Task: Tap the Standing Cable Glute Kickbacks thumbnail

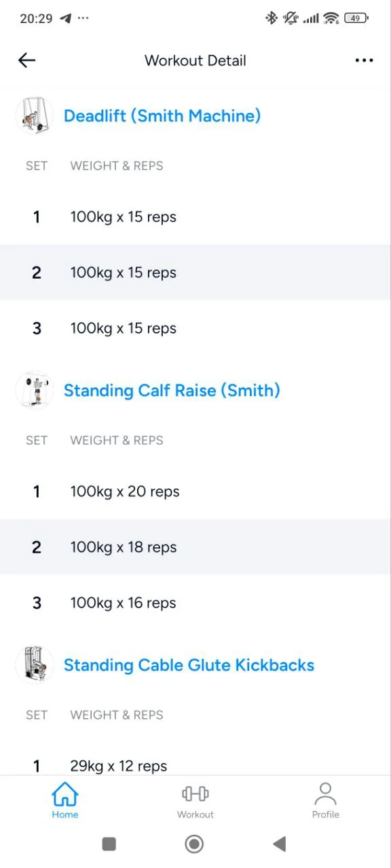Action: point(35,665)
